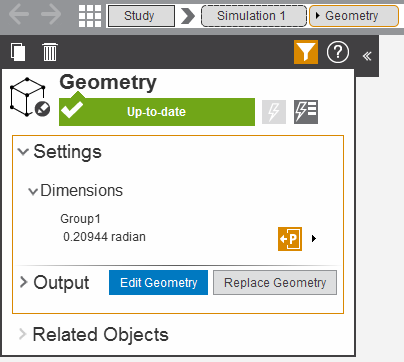The image size is (404, 362).
Task: Toggle the orange filter funnel icon
Action: 306,52
